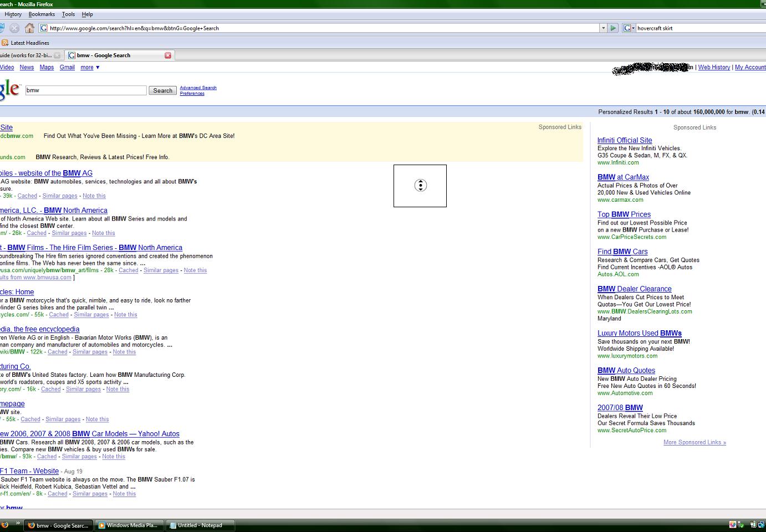The height and width of the screenshot is (532, 766).
Task: Open the BMW AG website result
Action: tap(46, 173)
